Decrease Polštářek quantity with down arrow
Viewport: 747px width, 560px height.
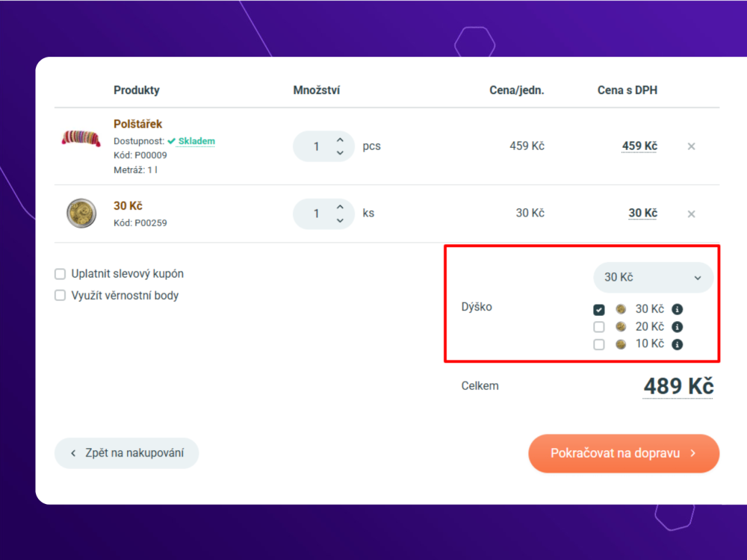(x=340, y=153)
